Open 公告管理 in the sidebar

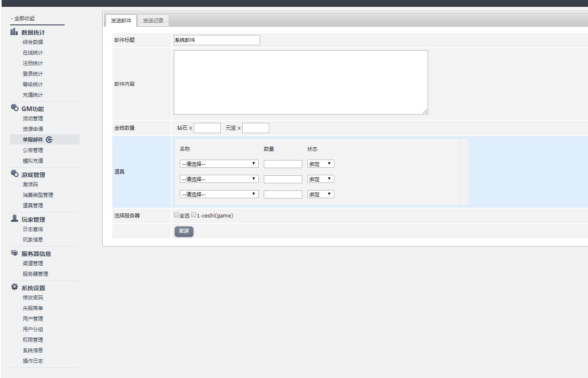pyautogui.click(x=33, y=150)
